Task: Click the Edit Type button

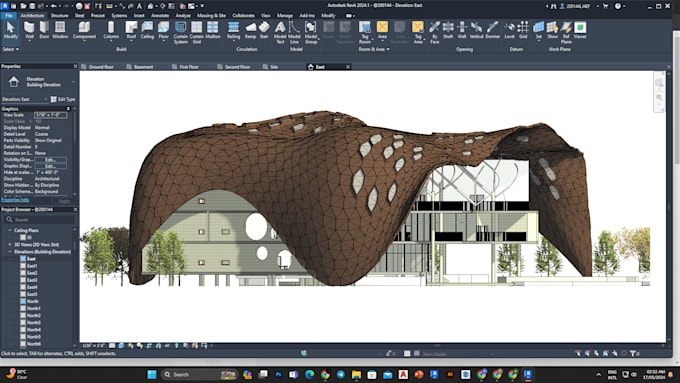Action: (63, 99)
